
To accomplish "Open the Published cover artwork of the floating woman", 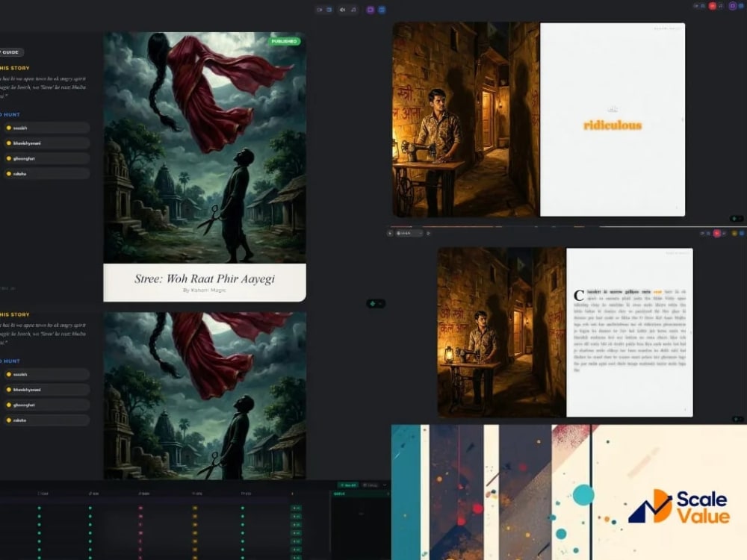I will pos(205,148).
